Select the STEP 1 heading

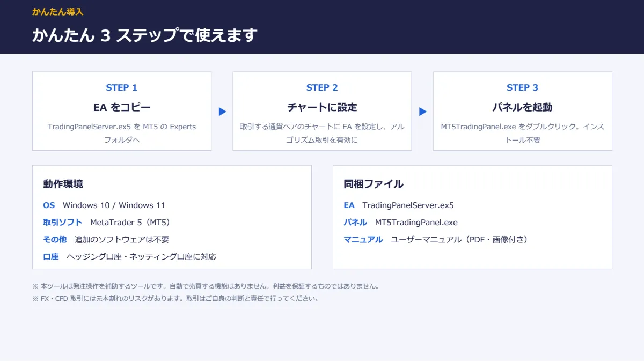tap(122, 87)
